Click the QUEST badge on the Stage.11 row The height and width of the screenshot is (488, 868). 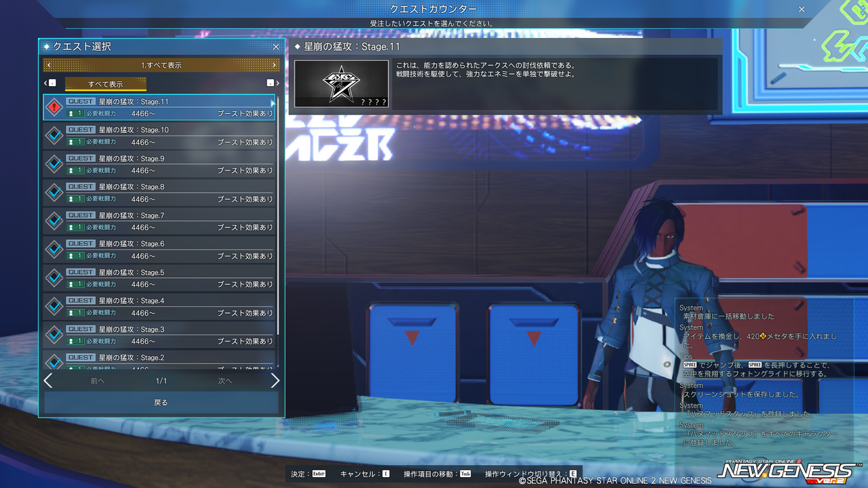click(x=81, y=102)
